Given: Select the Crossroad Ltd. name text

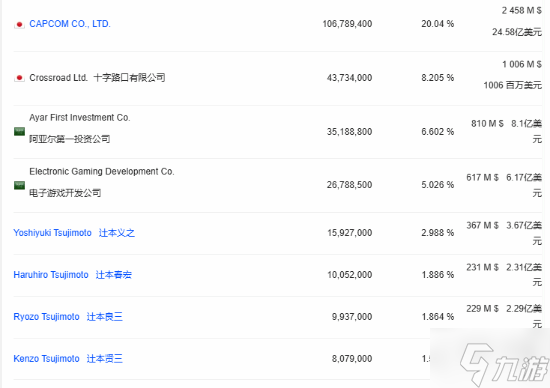Looking at the screenshot, I should (x=58, y=78).
